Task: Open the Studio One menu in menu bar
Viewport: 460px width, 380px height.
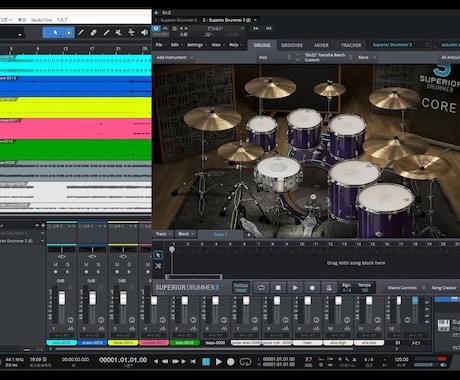Action: pos(41,20)
